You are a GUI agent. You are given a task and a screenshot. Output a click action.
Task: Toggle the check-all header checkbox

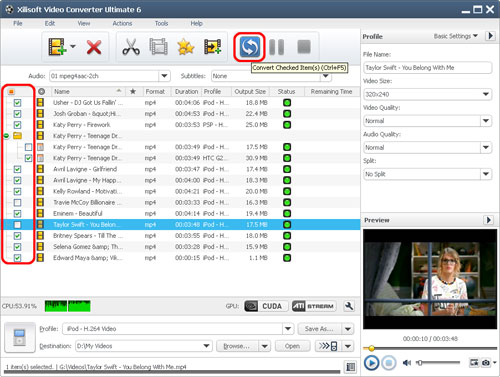pos(11,92)
